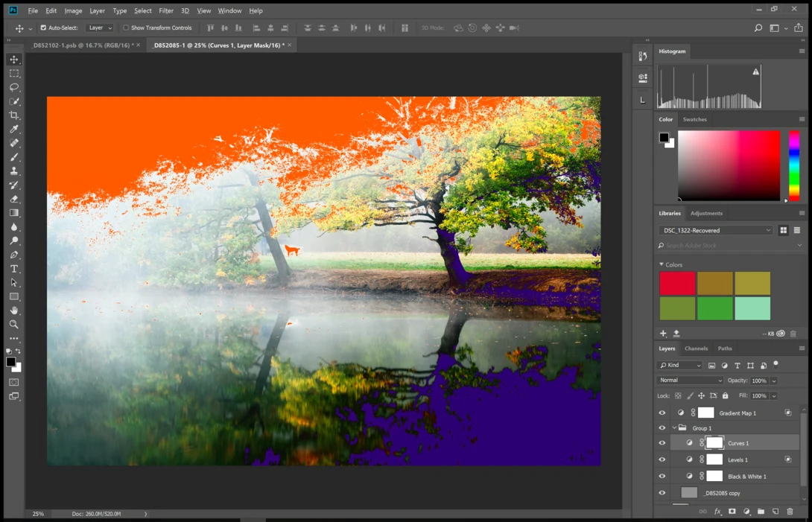Switch to the Adjustments tab
This screenshot has height=522, width=812.
click(706, 214)
